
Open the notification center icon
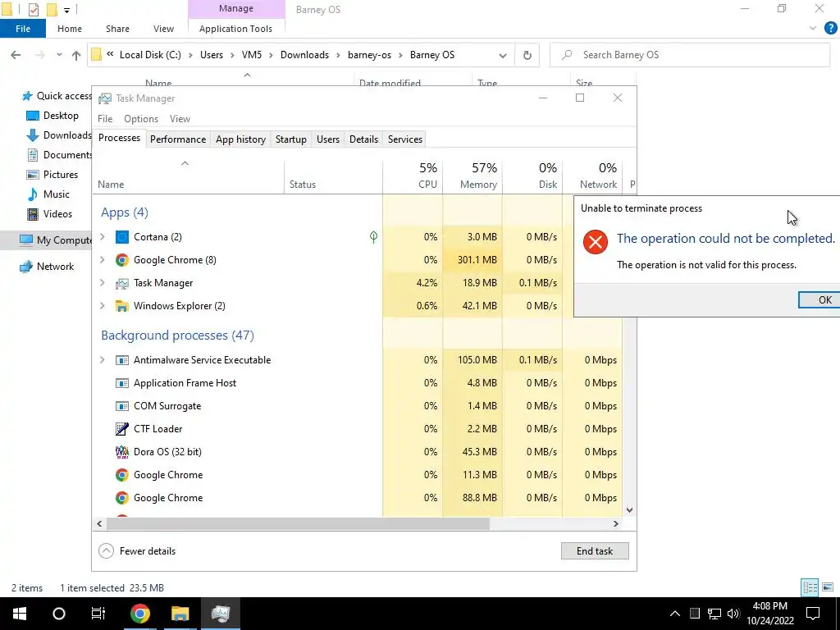point(813,614)
